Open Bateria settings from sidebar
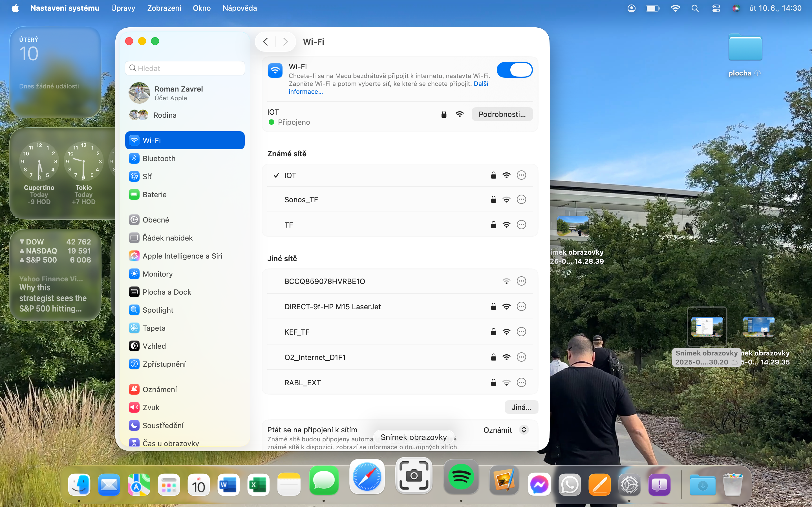The height and width of the screenshot is (507, 812). [154, 194]
